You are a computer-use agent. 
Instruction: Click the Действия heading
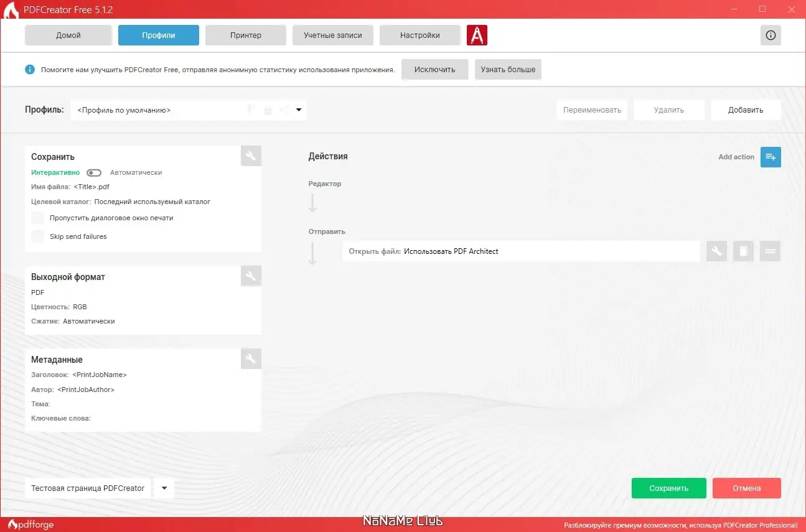[328, 157]
